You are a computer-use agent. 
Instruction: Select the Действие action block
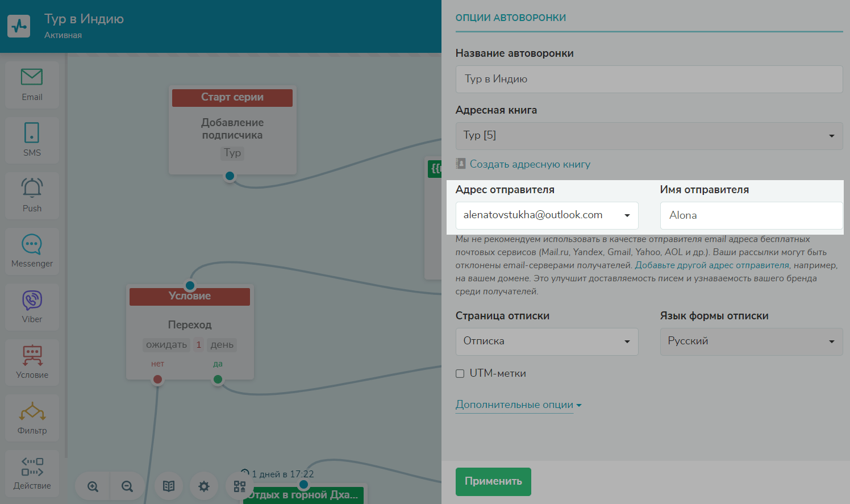(x=32, y=473)
